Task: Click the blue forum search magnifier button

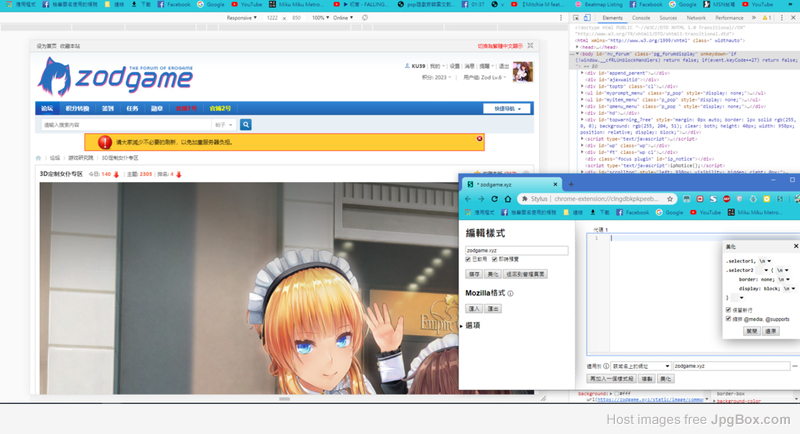Action: 245,124
